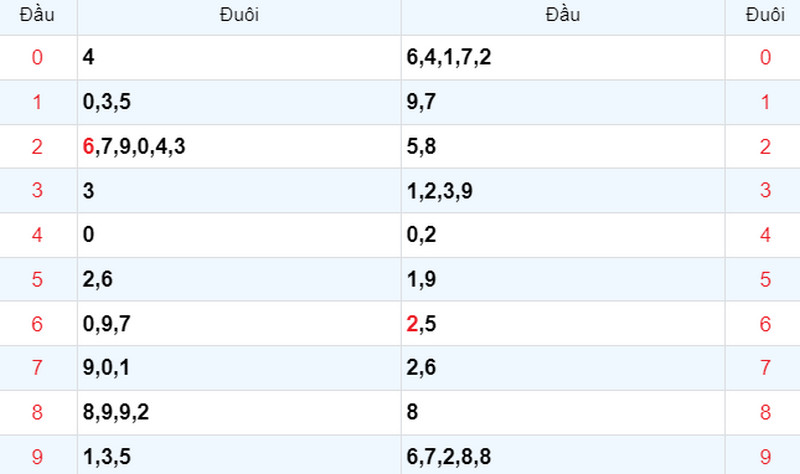This screenshot has width=800, height=474.
Task: Click the red highlighted 2 in row 6
Action: 412,324
